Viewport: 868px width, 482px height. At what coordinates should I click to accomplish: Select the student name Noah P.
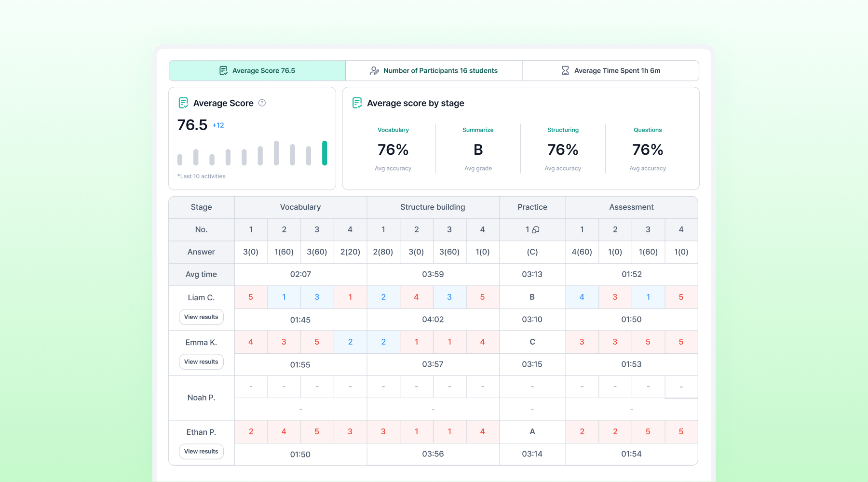click(x=201, y=398)
